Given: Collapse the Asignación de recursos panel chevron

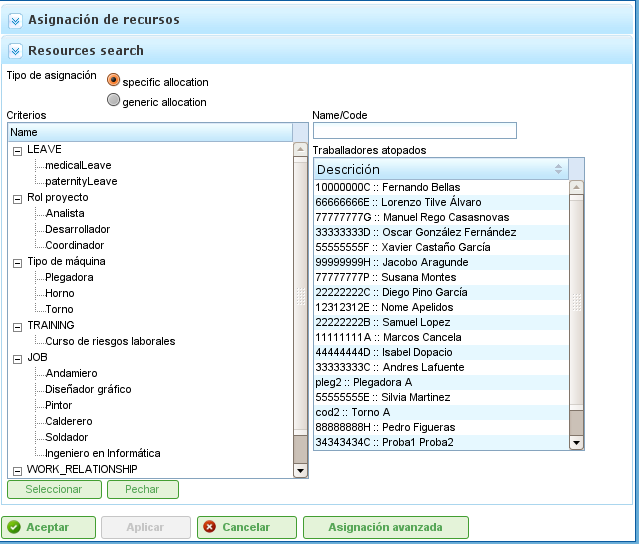Looking at the screenshot, I should (x=15, y=19).
